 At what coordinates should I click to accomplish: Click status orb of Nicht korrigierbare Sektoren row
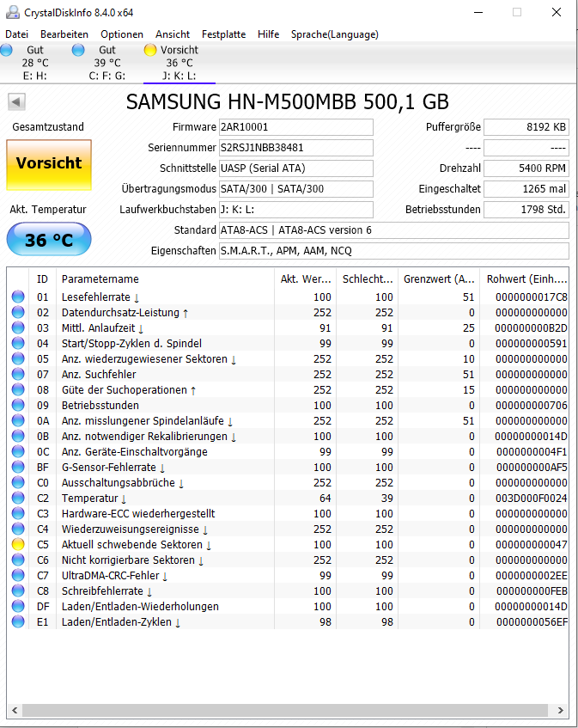pos(18,560)
